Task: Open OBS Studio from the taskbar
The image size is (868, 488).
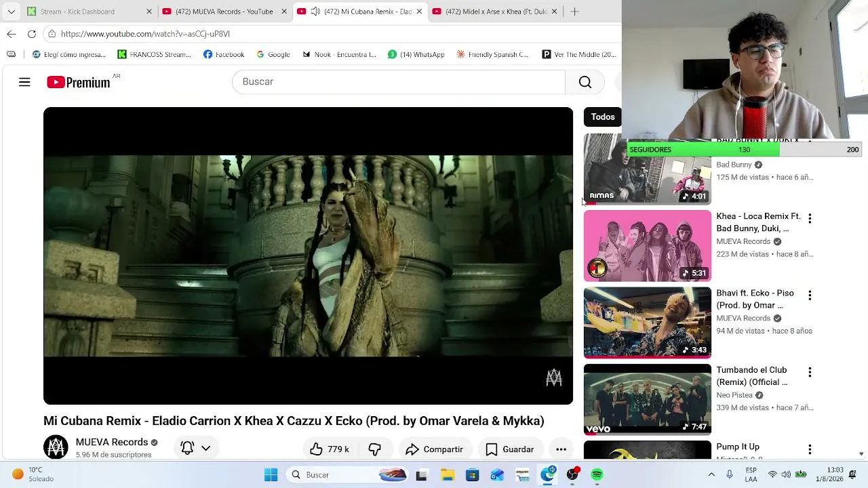Action: coord(572,474)
